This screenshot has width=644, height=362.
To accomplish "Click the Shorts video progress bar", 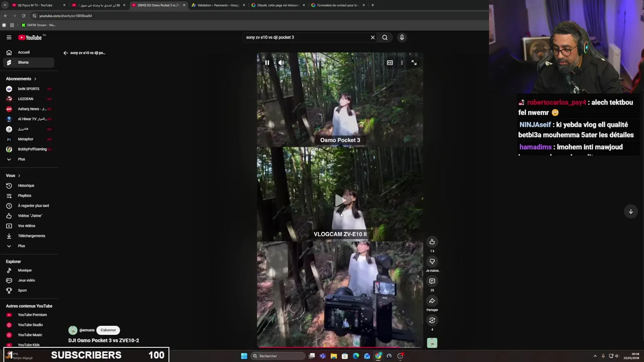I will 340,347.
